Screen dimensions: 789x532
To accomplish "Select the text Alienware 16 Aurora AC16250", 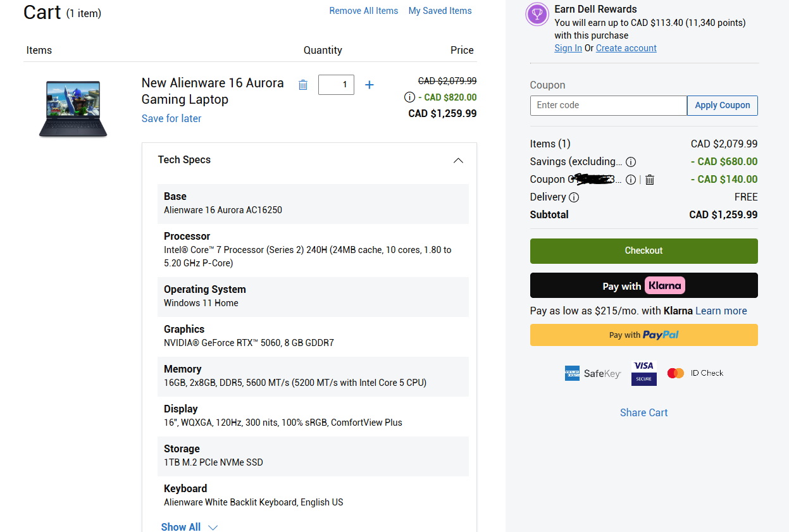I will tap(223, 210).
